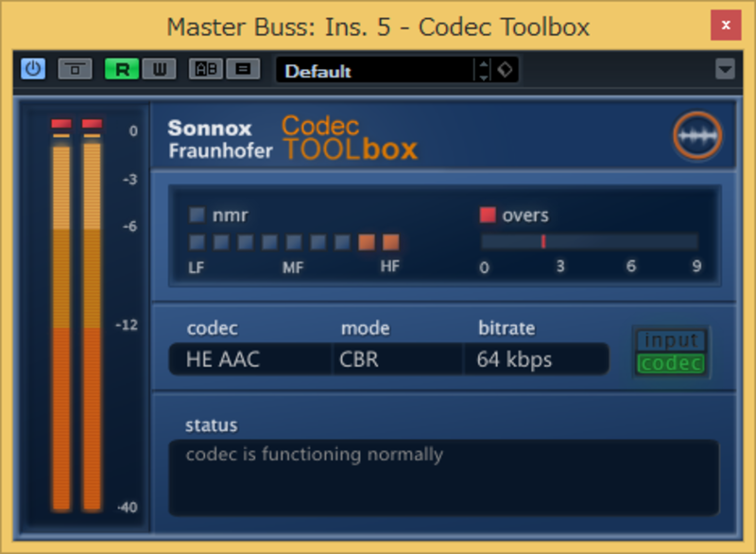Toggle the green Read automation button
This screenshot has width=756, height=554.
[122, 69]
